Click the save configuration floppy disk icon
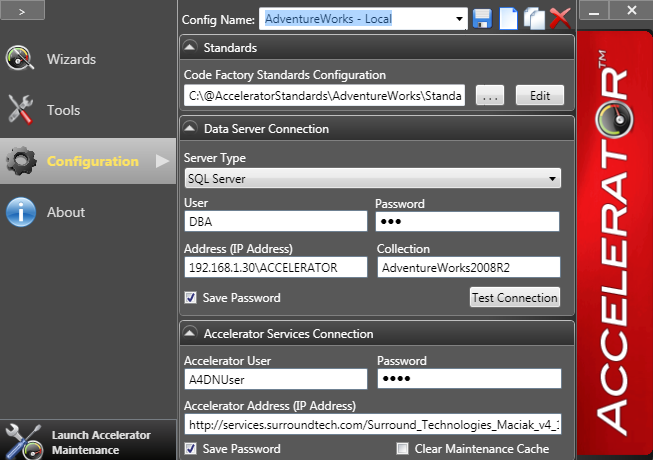The width and height of the screenshot is (653, 460). 482,19
